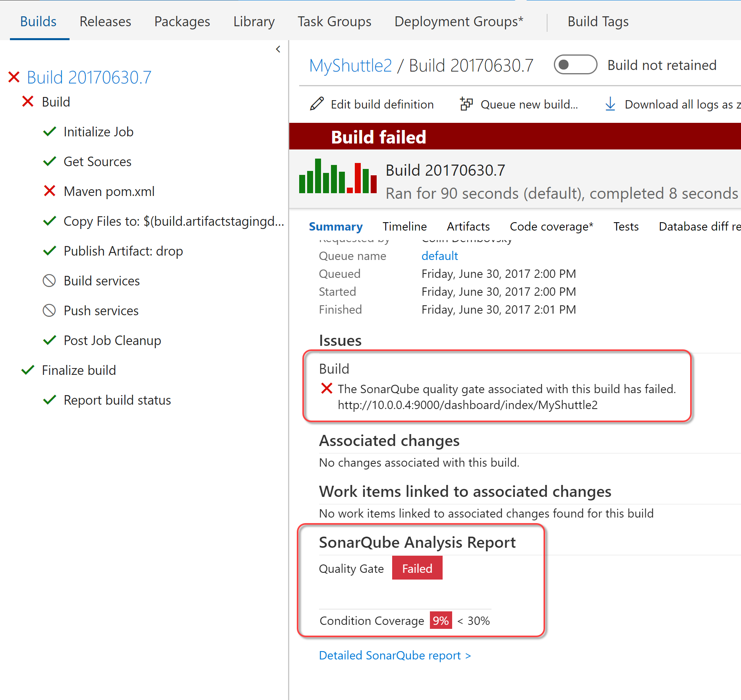Click failed icon beside Maven pom.xml
The width and height of the screenshot is (741, 700).
click(x=50, y=191)
